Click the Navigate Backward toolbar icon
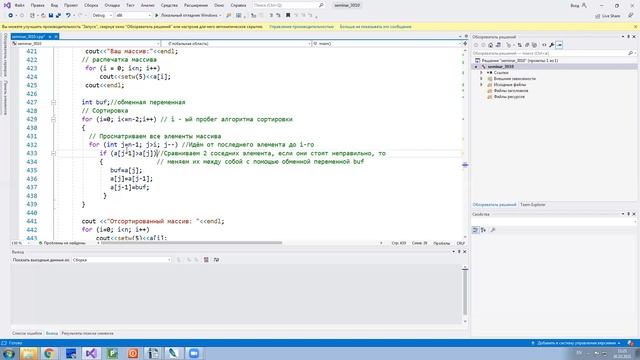 [x=11, y=16]
